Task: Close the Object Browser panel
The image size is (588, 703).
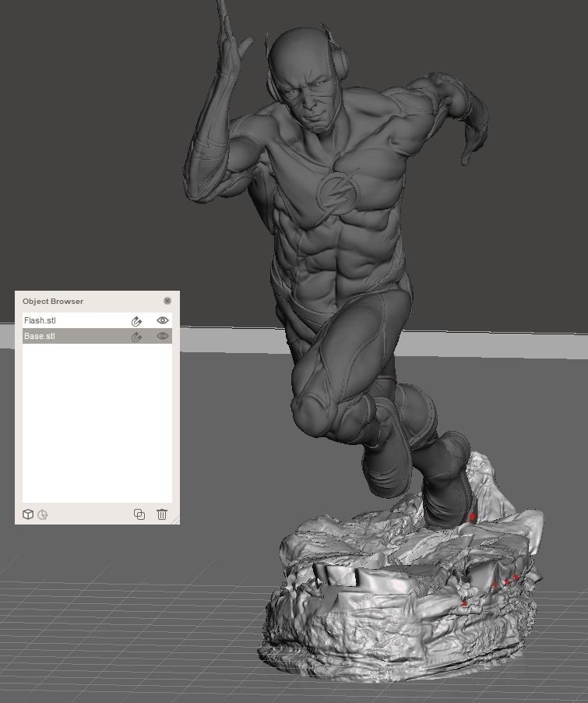Action: click(x=167, y=301)
